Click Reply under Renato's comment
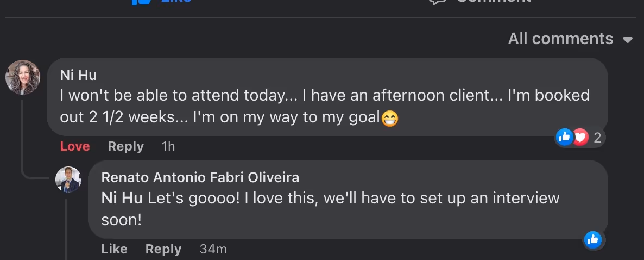Screen dimensions: 644x260 [163, 249]
